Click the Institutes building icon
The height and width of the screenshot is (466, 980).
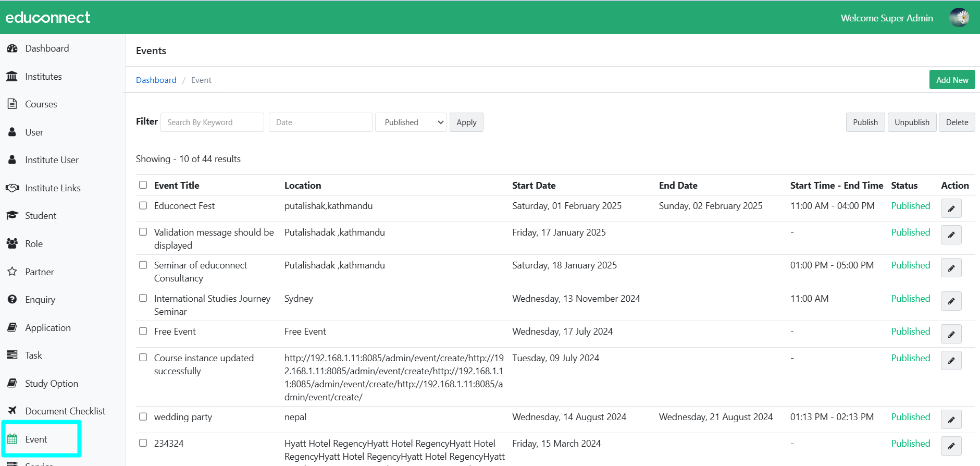(x=12, y=77)
